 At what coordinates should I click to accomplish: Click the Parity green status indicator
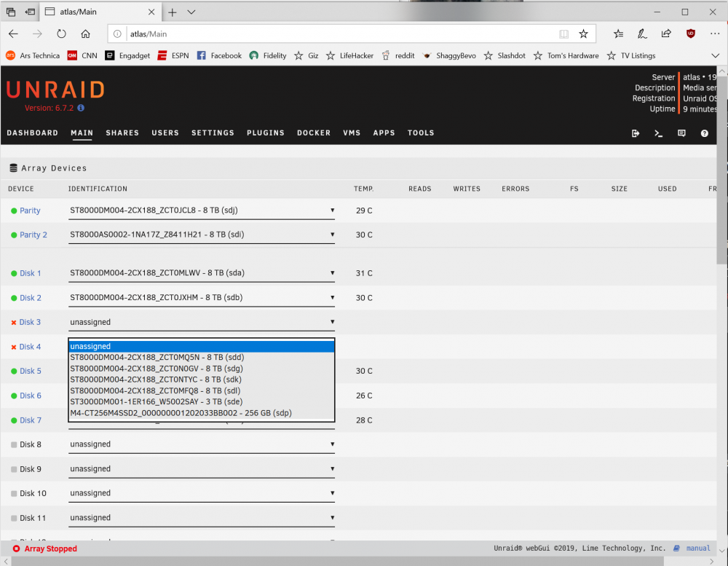coord(14,211)
